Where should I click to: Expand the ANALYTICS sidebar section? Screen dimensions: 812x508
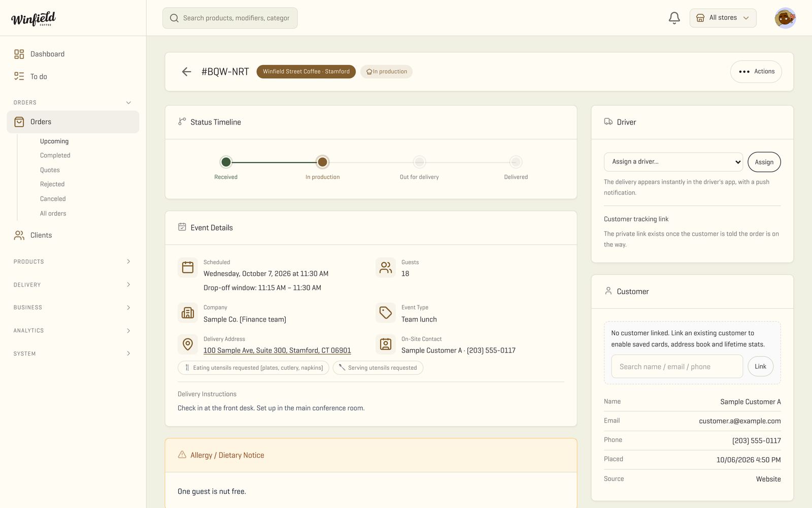coord(73,331)
